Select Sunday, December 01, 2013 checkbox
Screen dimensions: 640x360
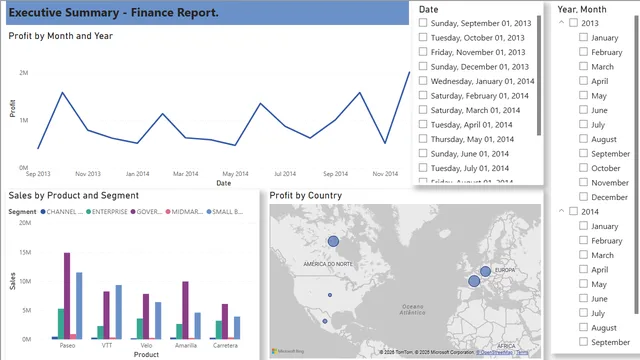[x=423, y=66]
